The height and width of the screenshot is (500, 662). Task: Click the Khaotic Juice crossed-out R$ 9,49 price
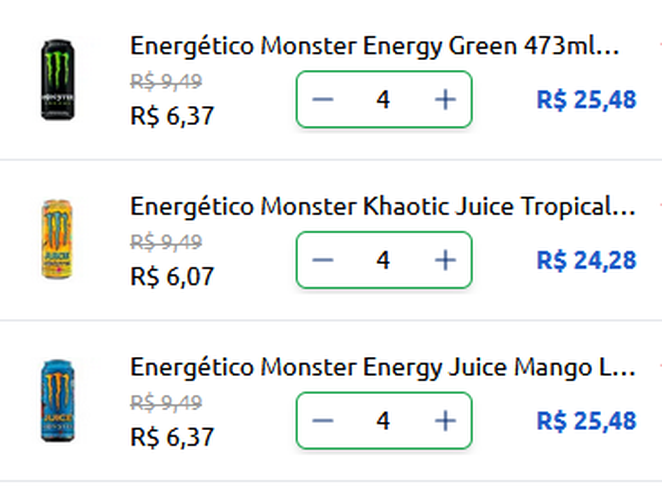tap(166, 241)
